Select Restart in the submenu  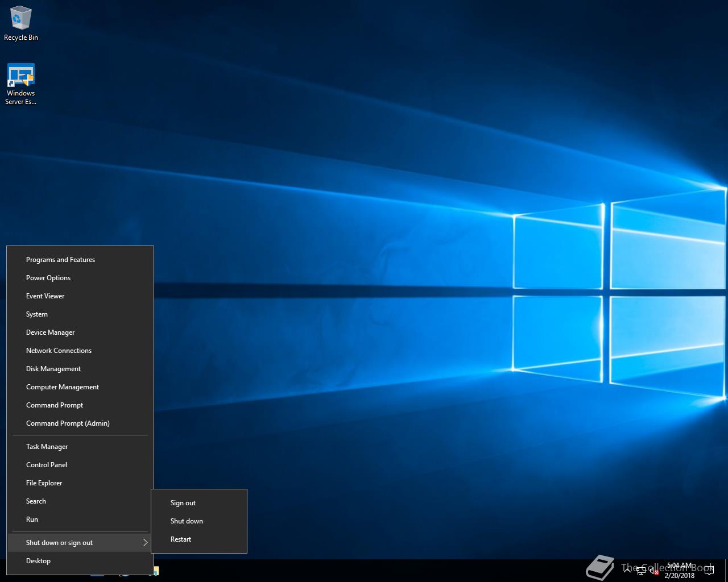(x=199, y=539)
